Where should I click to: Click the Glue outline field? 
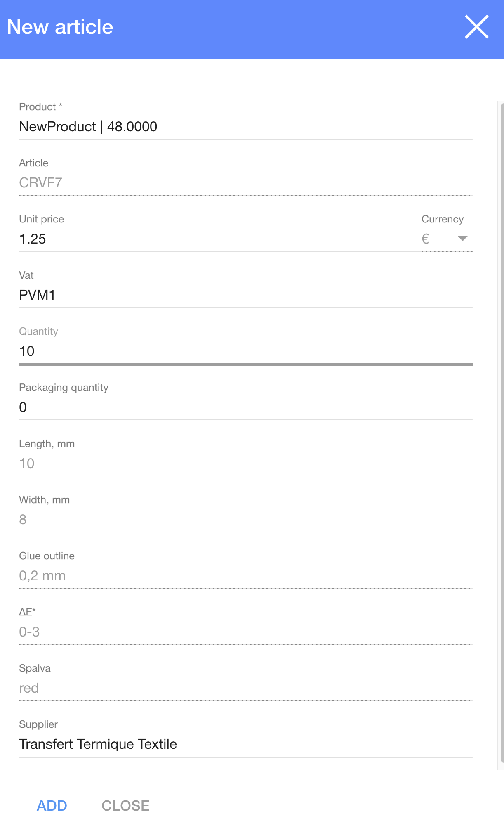245,576
